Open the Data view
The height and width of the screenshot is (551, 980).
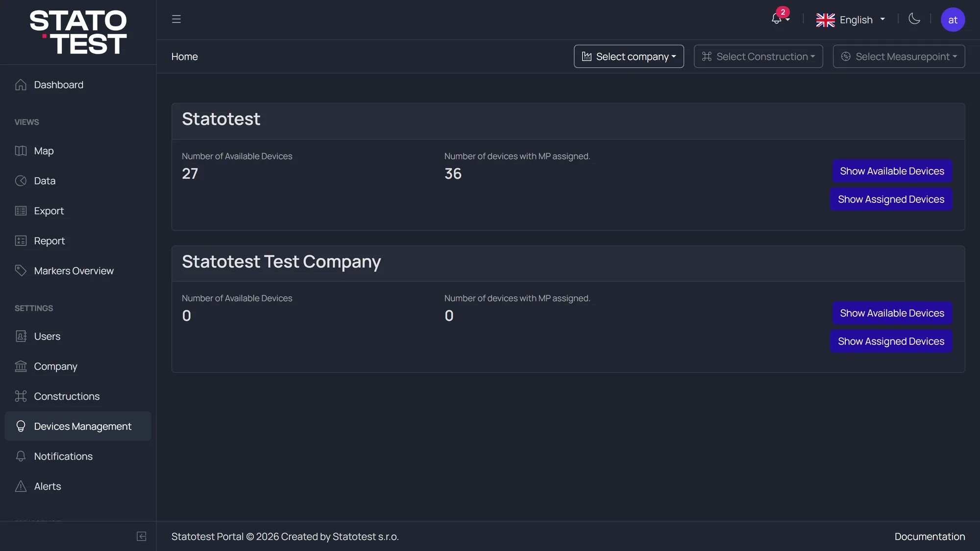click(78, 181)
